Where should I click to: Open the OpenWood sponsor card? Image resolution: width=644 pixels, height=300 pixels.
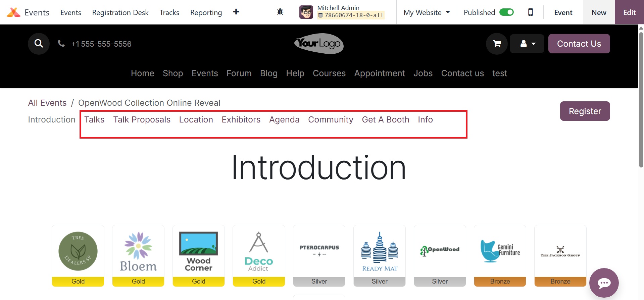[440, 256]
